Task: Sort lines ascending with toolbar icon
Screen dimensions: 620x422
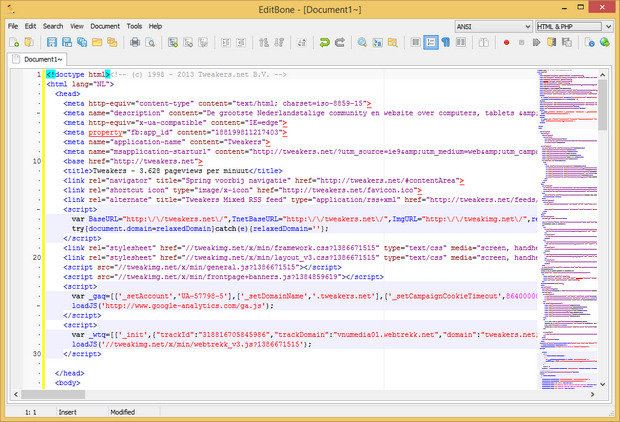Action: pyautogui.click(x=264, y=42)
